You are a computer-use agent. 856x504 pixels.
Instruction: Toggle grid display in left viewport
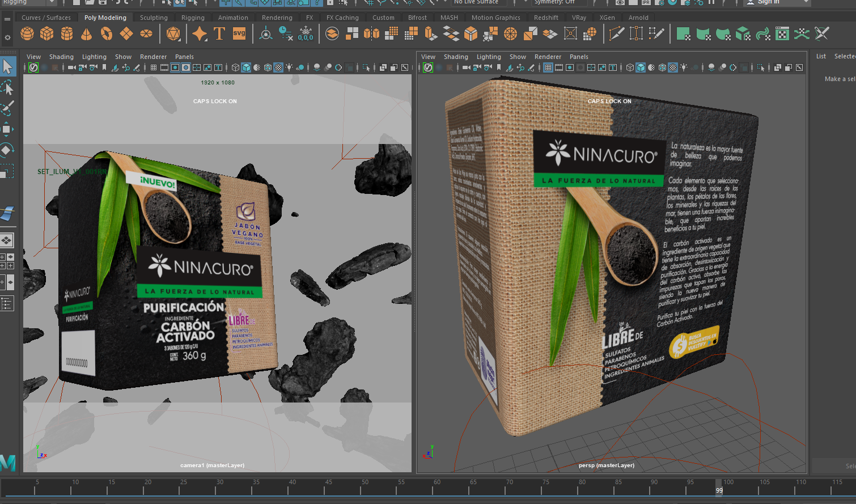[x=154, y=67]
